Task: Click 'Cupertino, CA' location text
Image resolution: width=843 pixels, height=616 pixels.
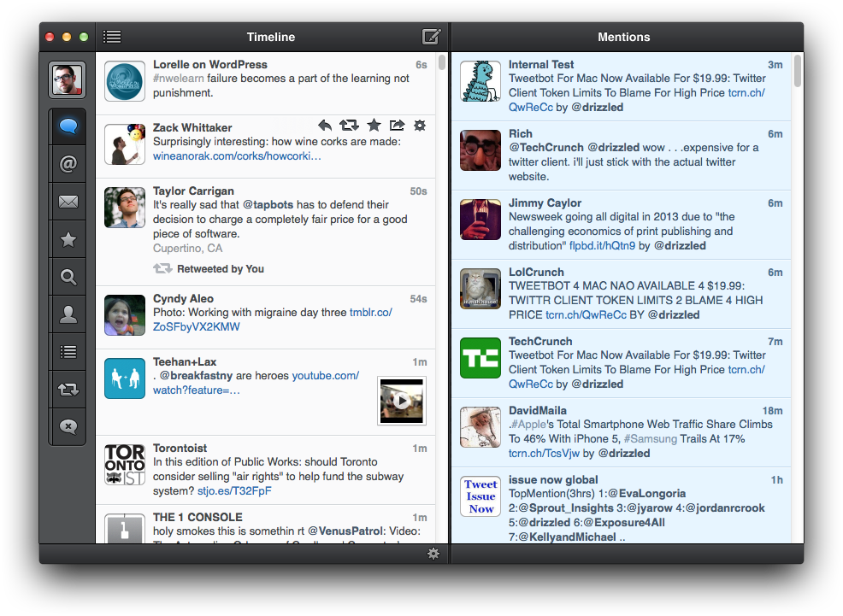Action: pos(187,248)
